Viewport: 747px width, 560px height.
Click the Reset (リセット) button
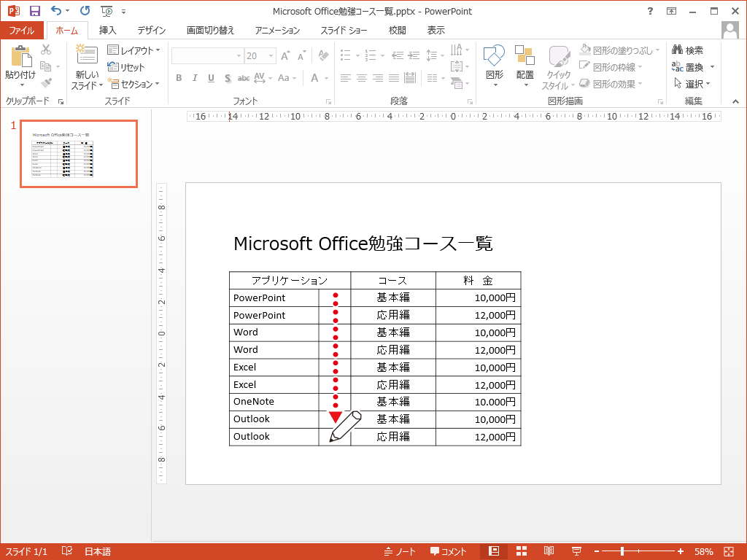tap(125, 67)
